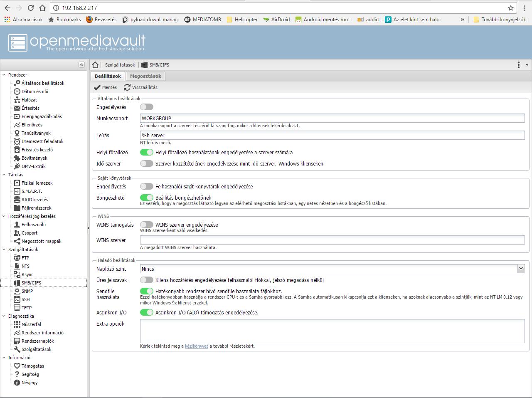Screen dimensions: 532x398
Task: Turn off the Böngészhető switch
Action: [147, 198]
